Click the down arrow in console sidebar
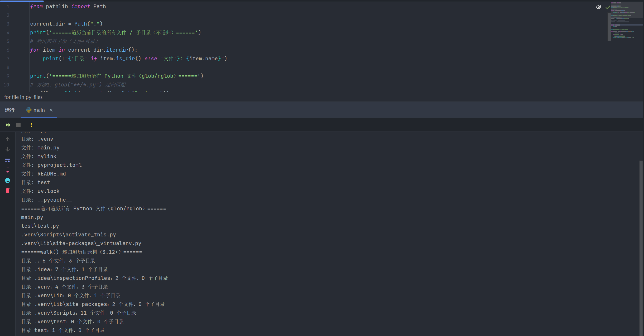The height and width of the screenshot is (336, 644). [x=8, y=149]
